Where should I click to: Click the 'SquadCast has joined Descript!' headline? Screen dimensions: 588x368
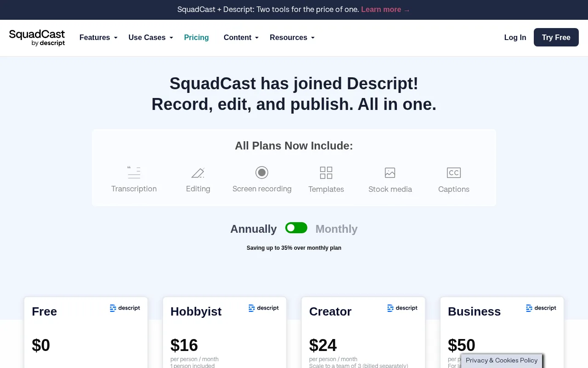tap(294, 84)
